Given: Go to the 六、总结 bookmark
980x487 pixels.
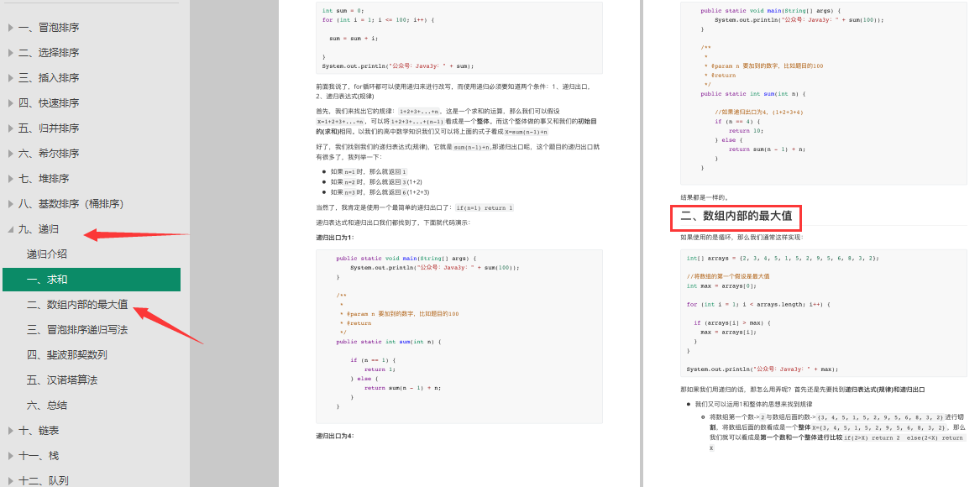Looking at the screenshot, I should [x=47, y=405].
